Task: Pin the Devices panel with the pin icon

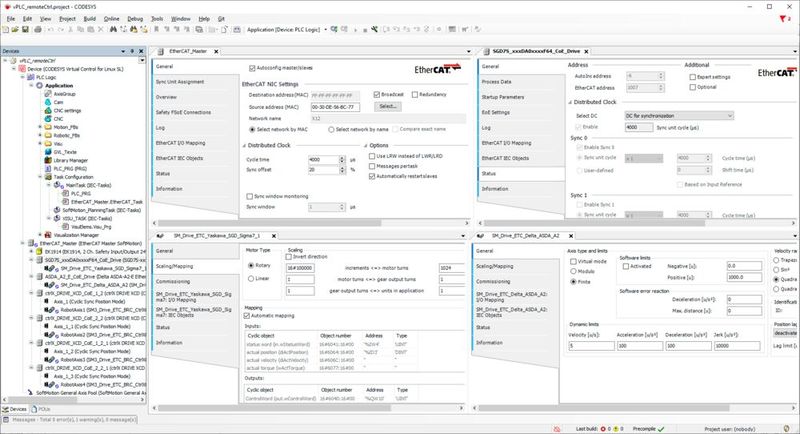Action: [132, 51]
